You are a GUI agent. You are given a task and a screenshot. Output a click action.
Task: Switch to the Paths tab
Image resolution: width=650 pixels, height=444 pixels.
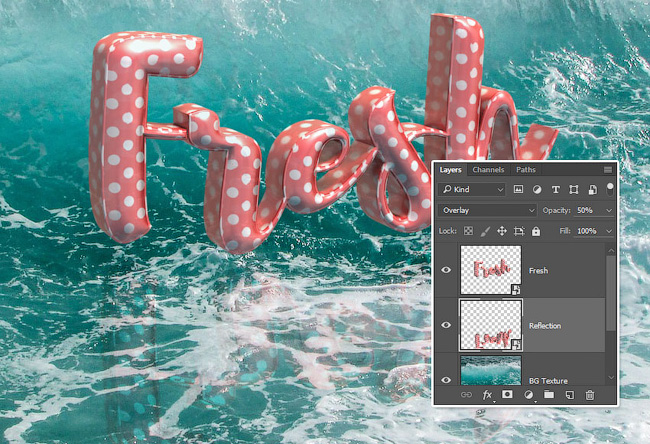[x=526, y=170]
